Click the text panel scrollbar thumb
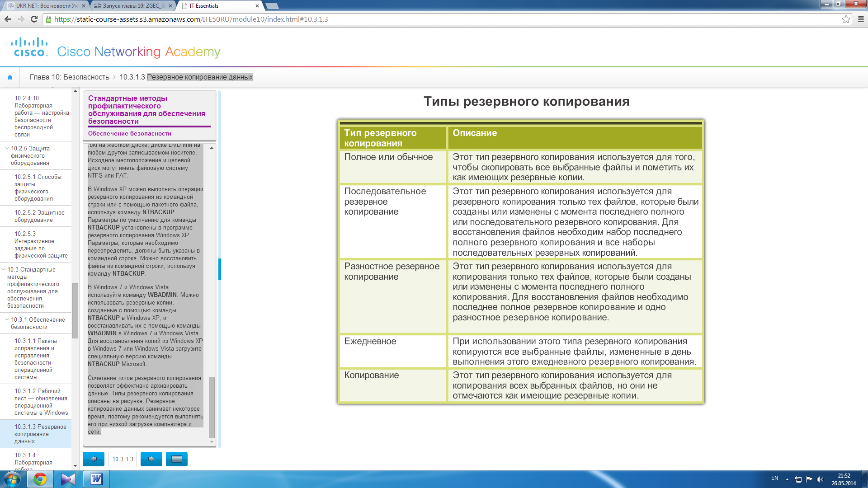This screenshot has width=868, height=488. tap(212, 408)
